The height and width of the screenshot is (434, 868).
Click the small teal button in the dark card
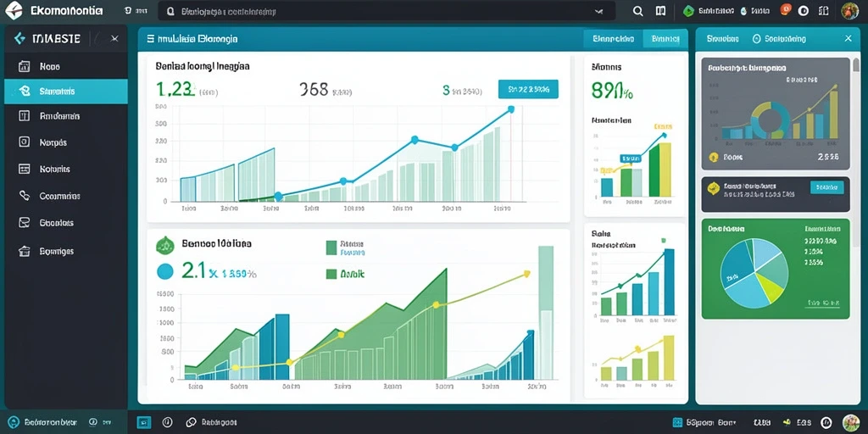coord(826,187)
